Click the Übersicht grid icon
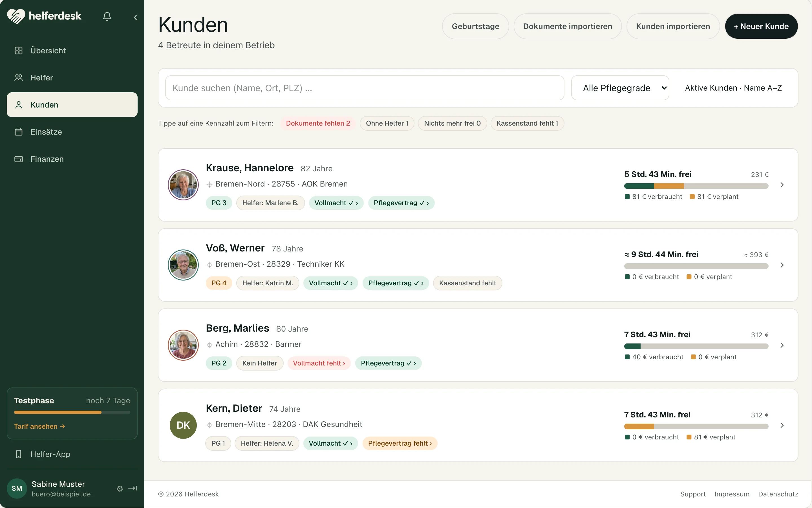Screen dimensions: 812x508 (18, 51)
